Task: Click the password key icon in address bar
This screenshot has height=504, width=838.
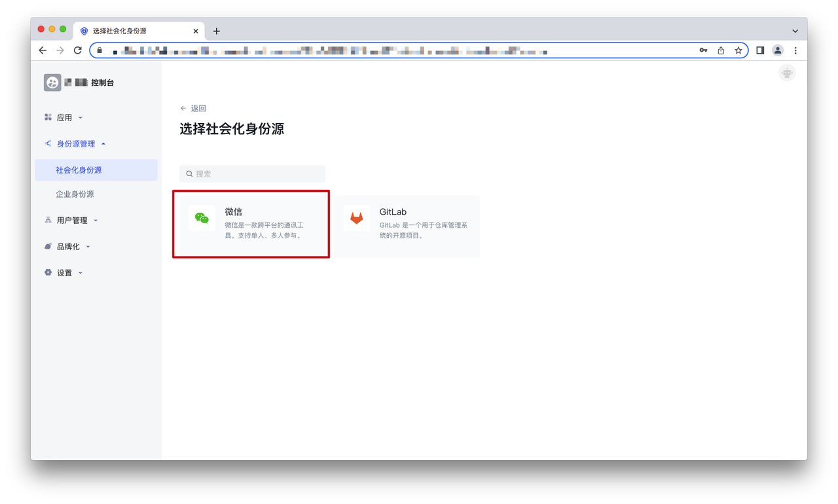Action: [703, 50]
